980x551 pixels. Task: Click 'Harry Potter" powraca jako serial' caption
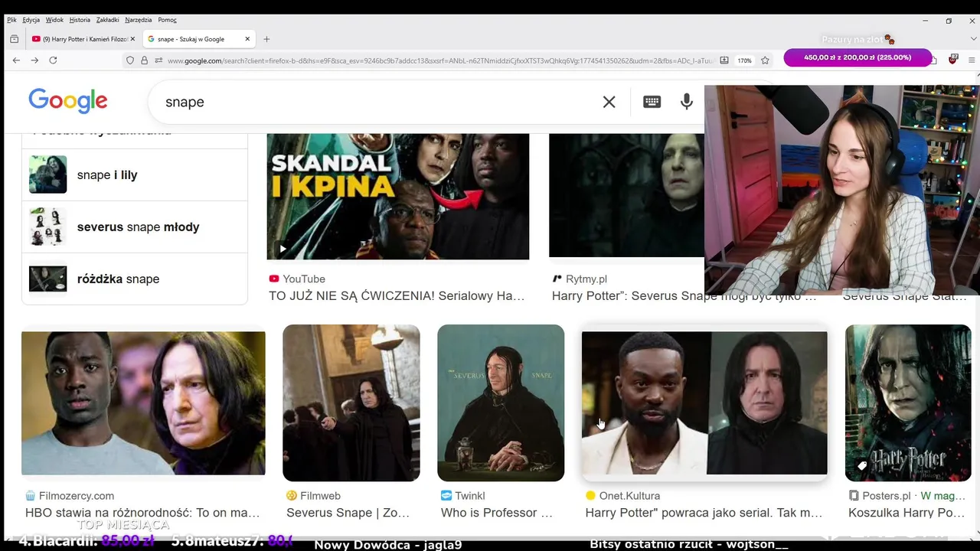pyautogui.click(x=704, y=513)
